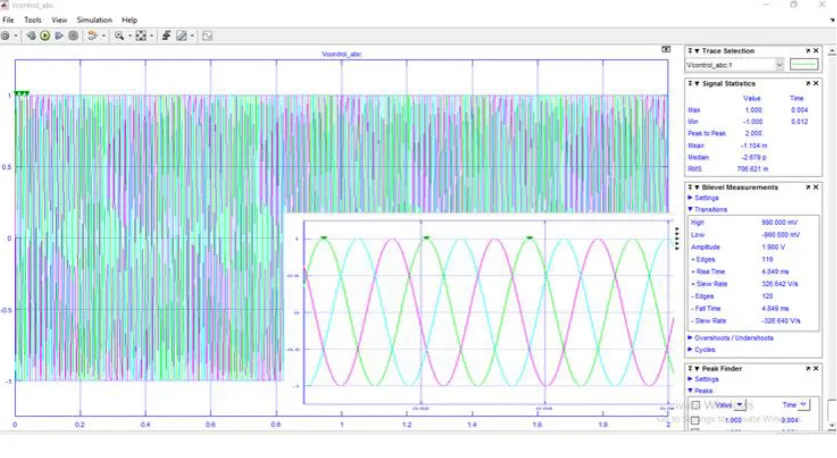Toggle the Peaks header select-all checkbox
837x458 pixels.
(696, 405)
